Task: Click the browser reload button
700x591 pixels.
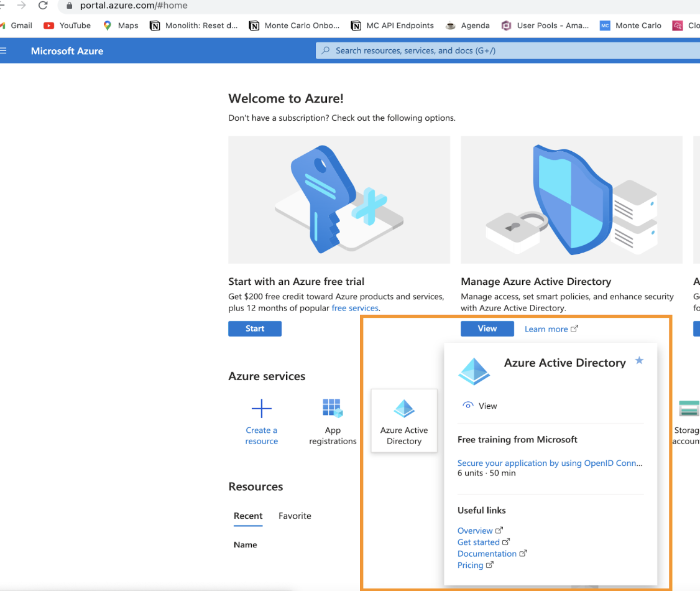Action: (43, 6)
